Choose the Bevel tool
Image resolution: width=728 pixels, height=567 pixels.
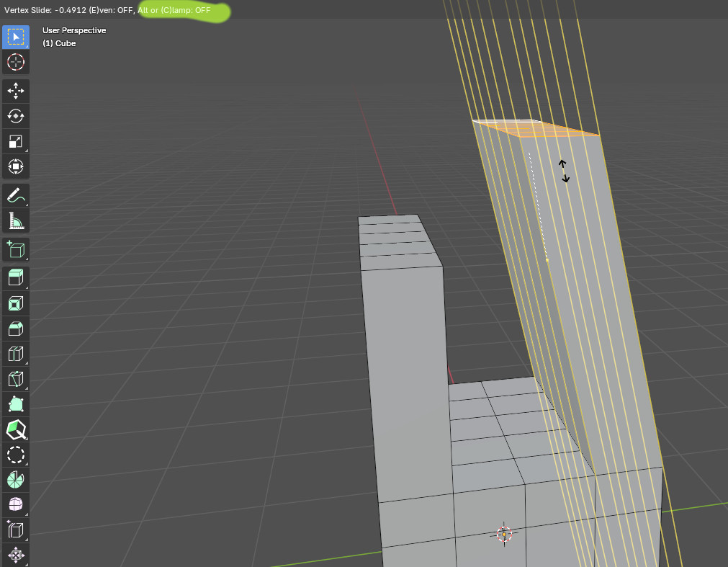tap(16, 329)
